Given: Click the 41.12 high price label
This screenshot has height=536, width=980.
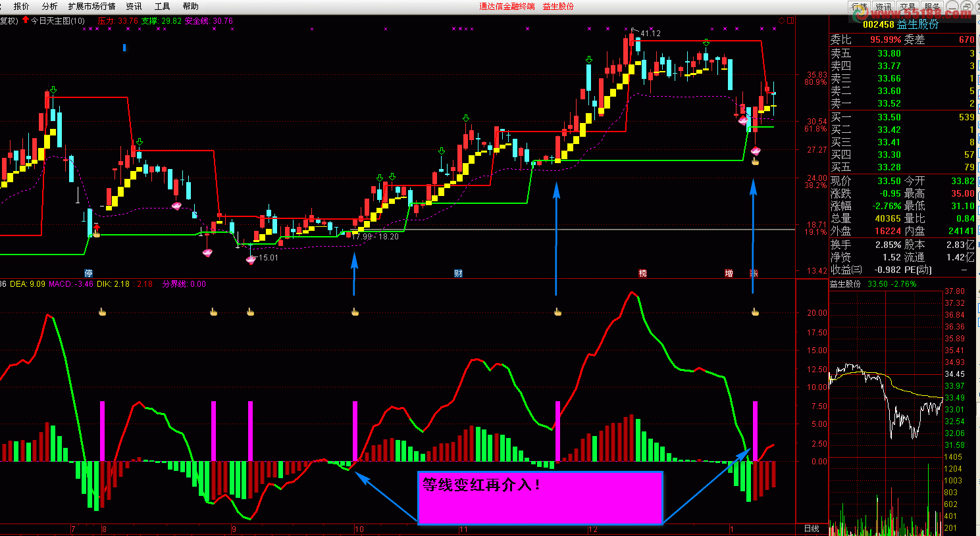Looking at the screenshot, I should pyautogui.click(x=650, y=33).
